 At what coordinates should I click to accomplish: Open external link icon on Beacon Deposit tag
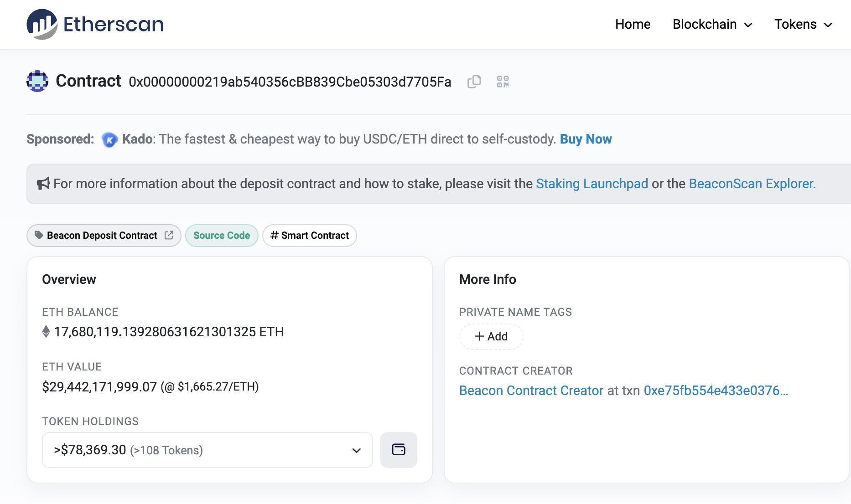(169, 235)
